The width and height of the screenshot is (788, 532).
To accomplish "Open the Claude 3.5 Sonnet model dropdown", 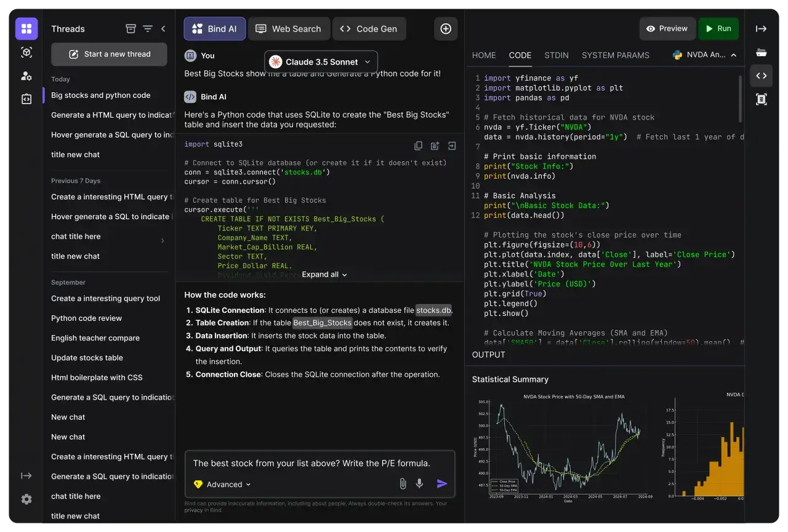I will pos(321,62).
